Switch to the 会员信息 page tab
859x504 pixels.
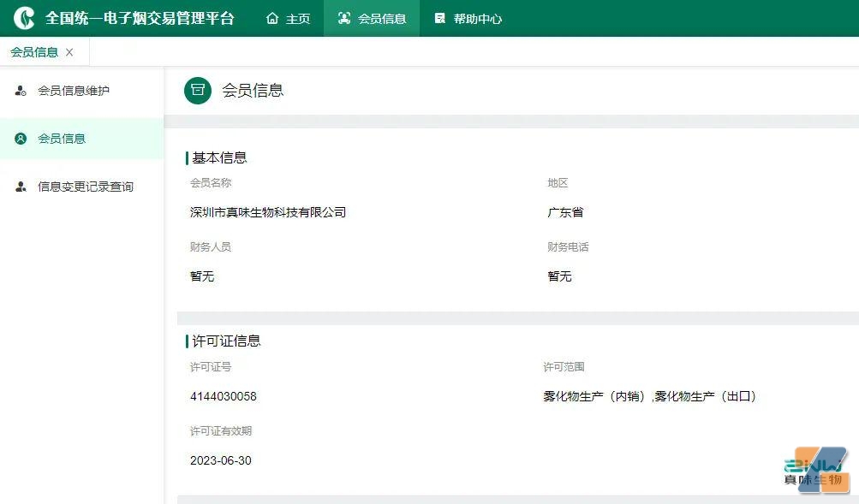(x=34, y=52)
